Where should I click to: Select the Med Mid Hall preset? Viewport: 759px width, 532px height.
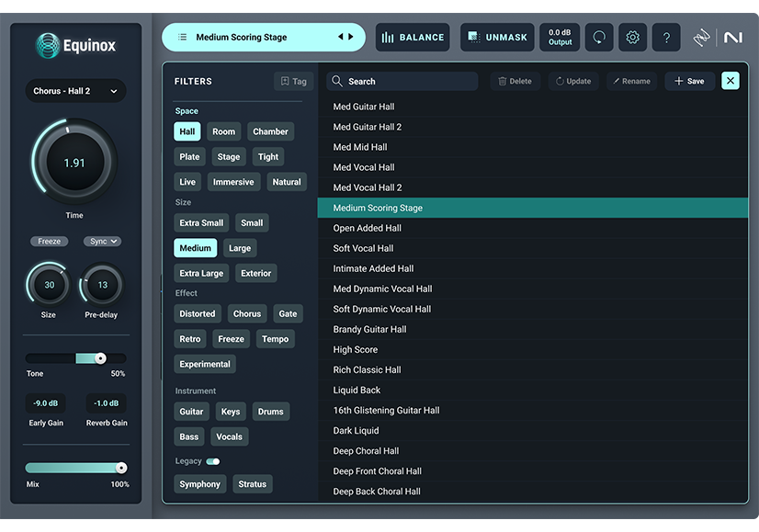(x=532, y=147)
